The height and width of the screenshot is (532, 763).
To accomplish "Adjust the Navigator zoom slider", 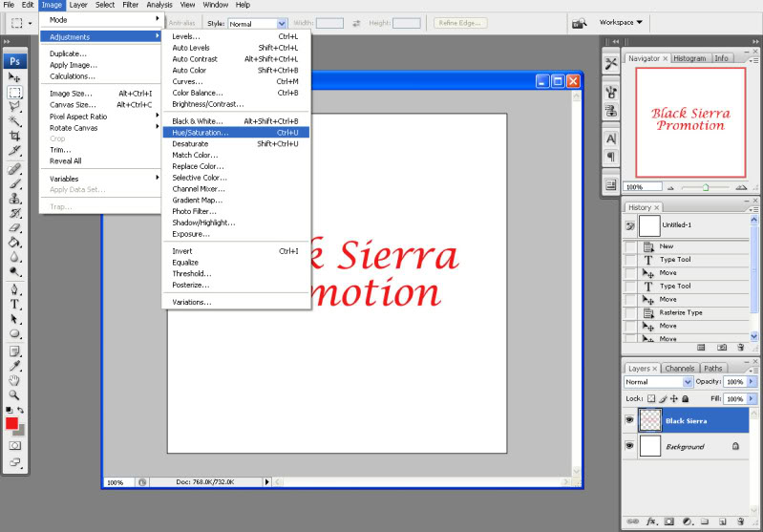I will coord(706,187).
